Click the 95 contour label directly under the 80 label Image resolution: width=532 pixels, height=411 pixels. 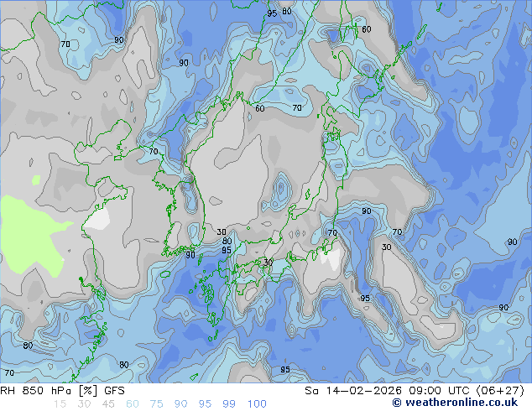click(x=227, y=250)
